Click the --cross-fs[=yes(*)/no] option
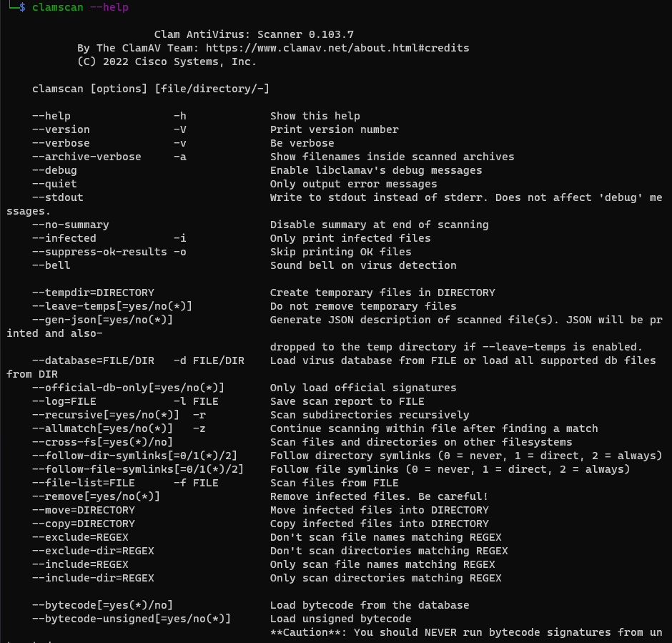 (x=102, y=442)
